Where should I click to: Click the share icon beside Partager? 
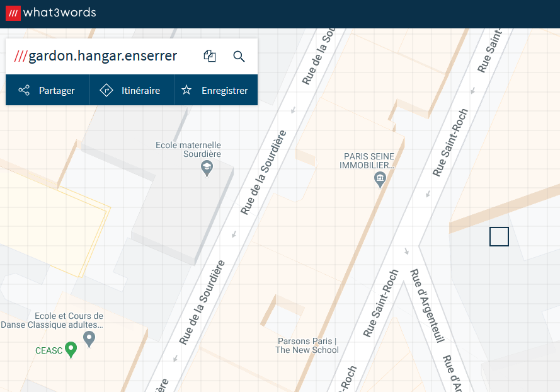pos(24,90)
